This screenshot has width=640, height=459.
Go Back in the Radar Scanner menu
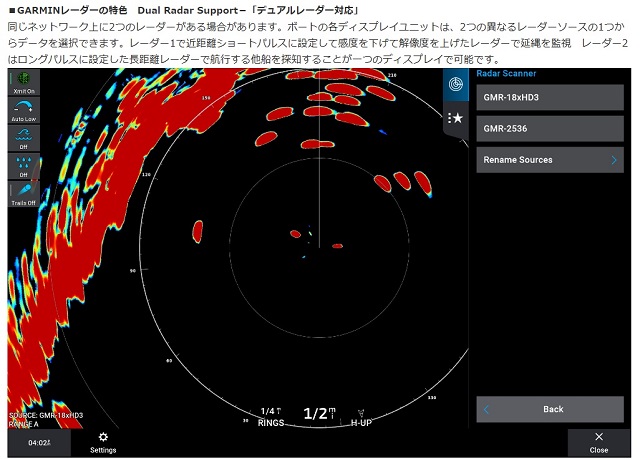552,409
